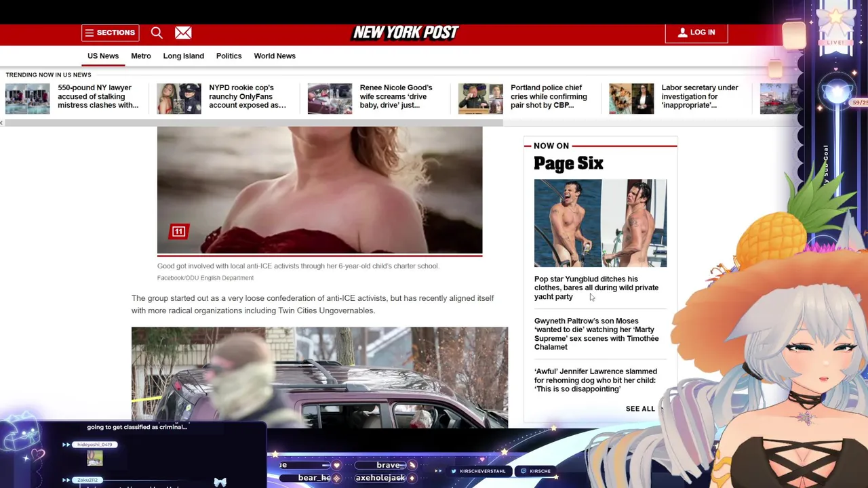Open the Portland police chief cries story

[x=549, y=96]
